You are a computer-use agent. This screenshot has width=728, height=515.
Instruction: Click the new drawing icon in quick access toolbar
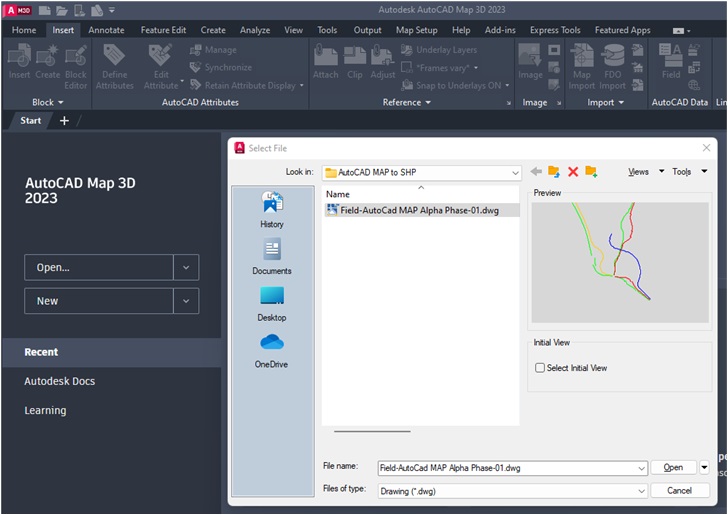point(44,10)
